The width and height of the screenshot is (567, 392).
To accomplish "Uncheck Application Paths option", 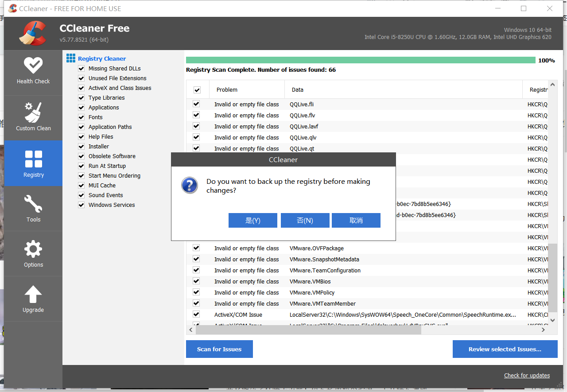I will 81,127.
